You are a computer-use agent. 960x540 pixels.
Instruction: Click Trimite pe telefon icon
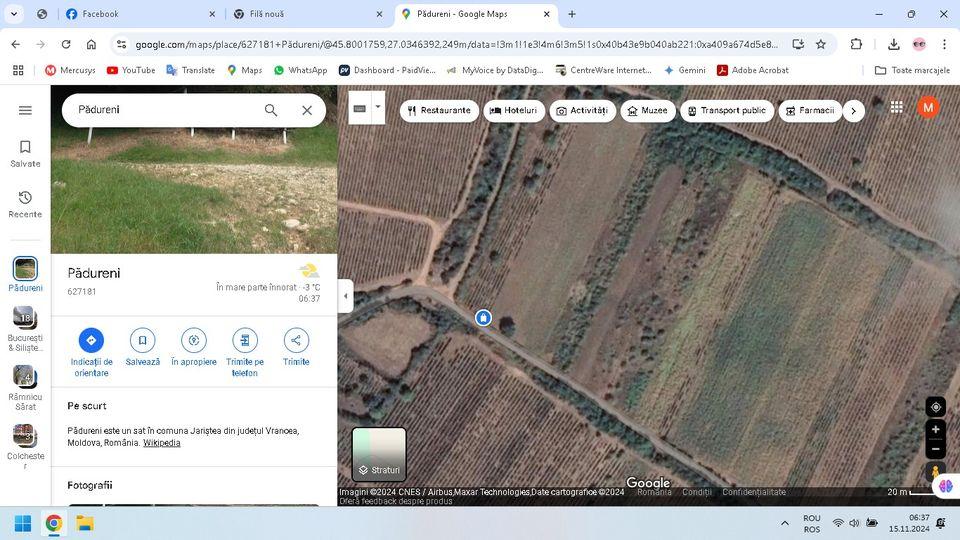click(x=244, y=340)
